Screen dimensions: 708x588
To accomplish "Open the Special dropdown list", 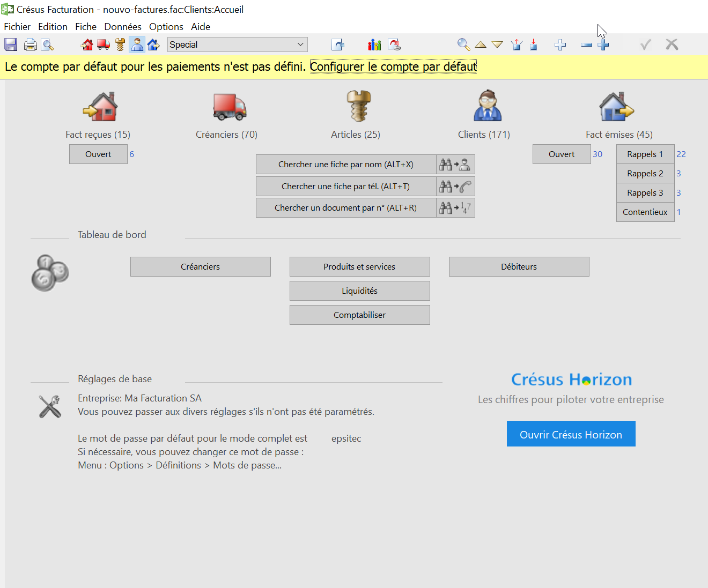I will coord(238,44).
